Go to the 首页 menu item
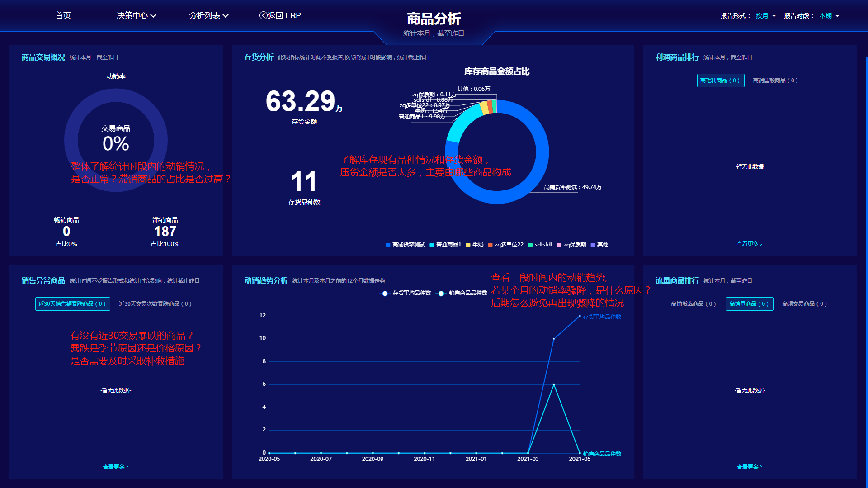Image resolution: width=868 pixels, height=488 pixels. point(63,15)
